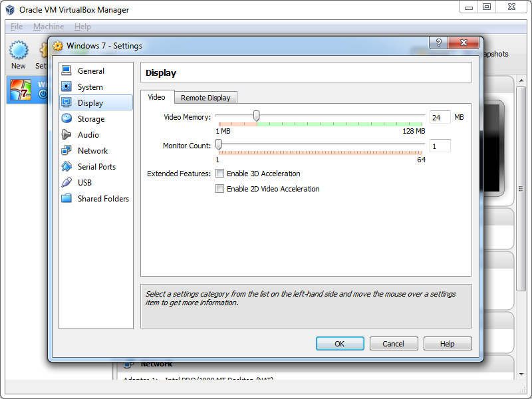532x399 pixels.
Task: Click the Monitor Count value field
Action: tap(440, 146)
